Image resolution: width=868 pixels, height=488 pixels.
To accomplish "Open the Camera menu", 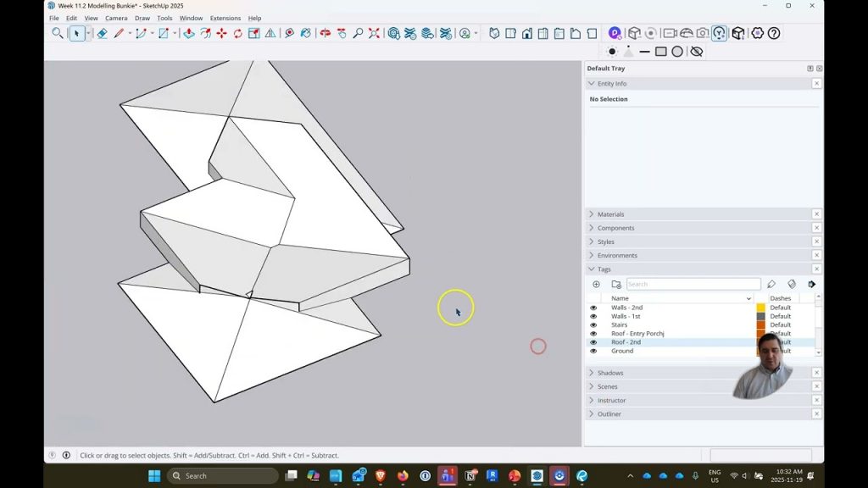I will 116,18.
